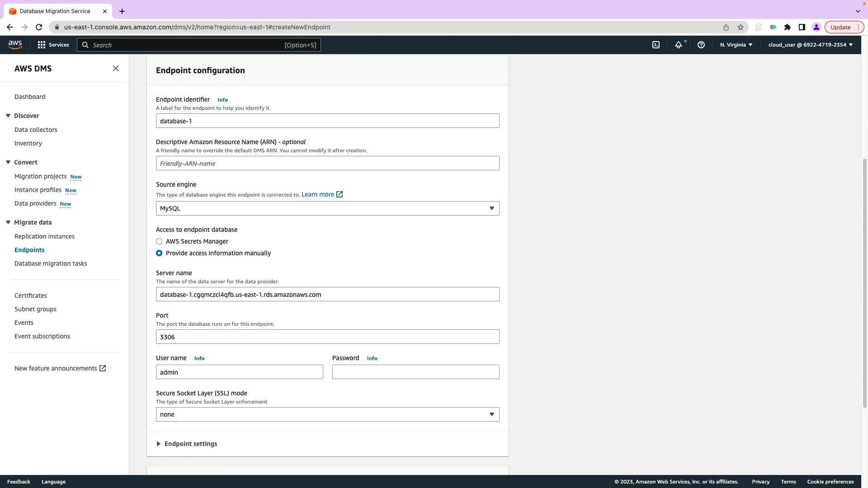Close the AWS DMS side navigation

pos(116,68)
